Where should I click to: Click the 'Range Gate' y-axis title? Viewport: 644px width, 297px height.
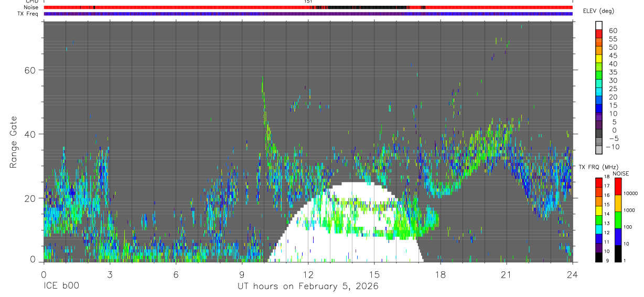pos(14,142)
